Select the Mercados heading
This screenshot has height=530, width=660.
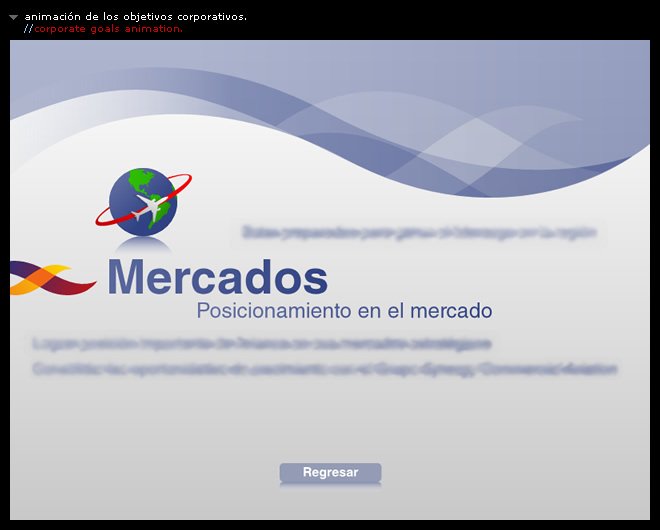(x=217, y=277)
